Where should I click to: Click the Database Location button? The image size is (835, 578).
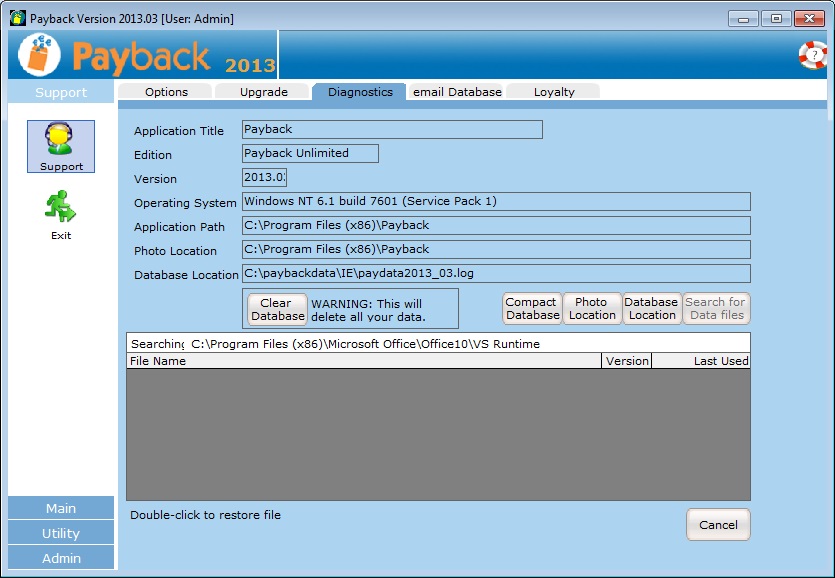pos(652,309)
